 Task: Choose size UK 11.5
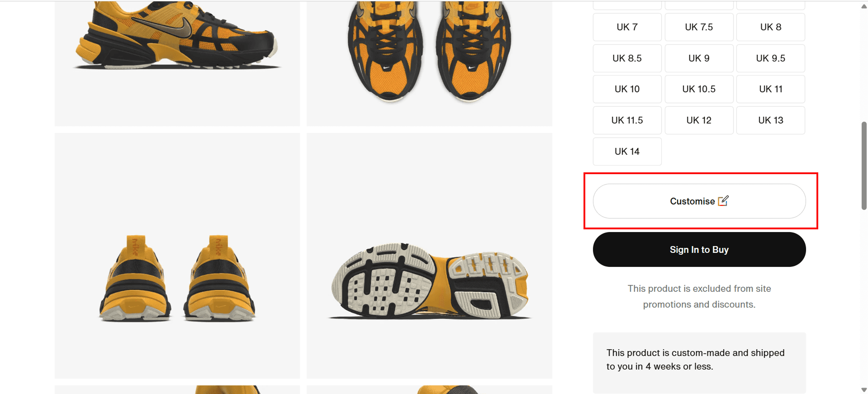(x=627, y=120)
